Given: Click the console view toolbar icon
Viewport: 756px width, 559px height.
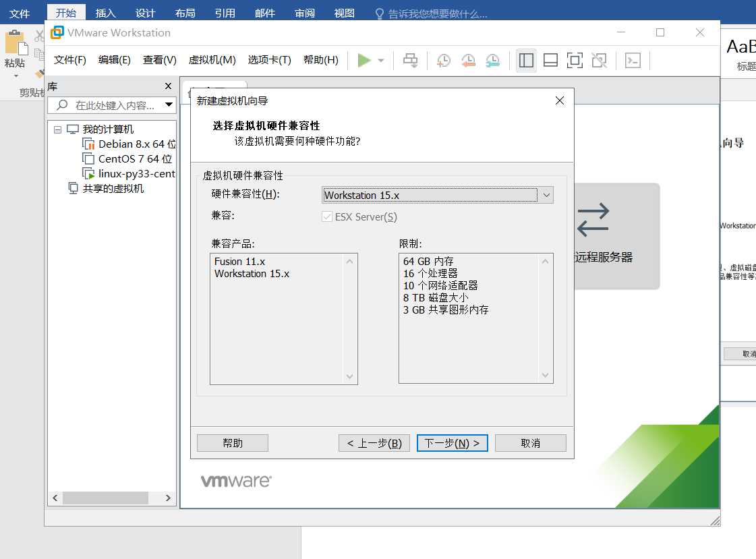Looking at the screenshot, I should [633, 60].
